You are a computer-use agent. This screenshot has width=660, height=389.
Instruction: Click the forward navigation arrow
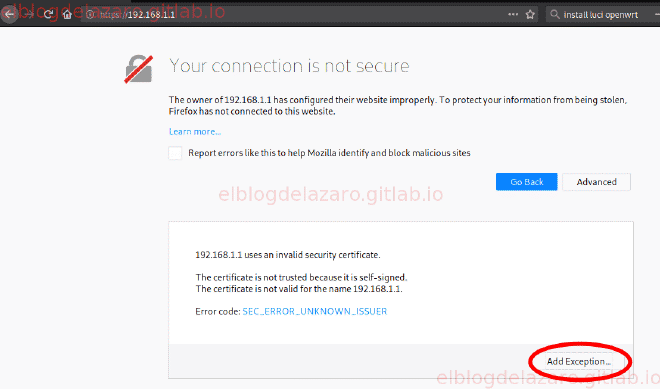[29, 14]
